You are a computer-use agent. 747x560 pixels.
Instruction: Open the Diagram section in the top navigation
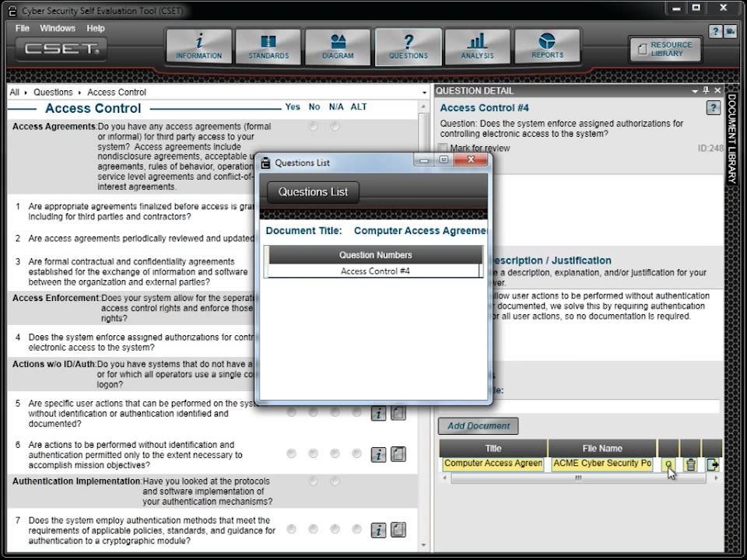pos(338,46)
